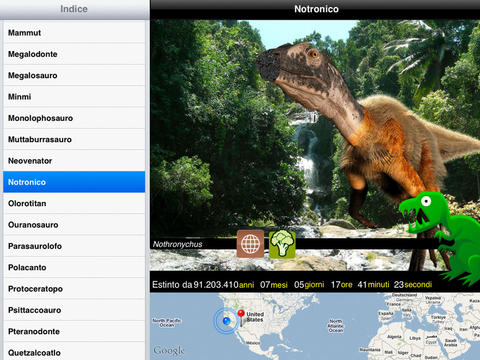Screen dimensions: 480x360
Task: Select Ouranosauro in the index
Action: [74, 225]
